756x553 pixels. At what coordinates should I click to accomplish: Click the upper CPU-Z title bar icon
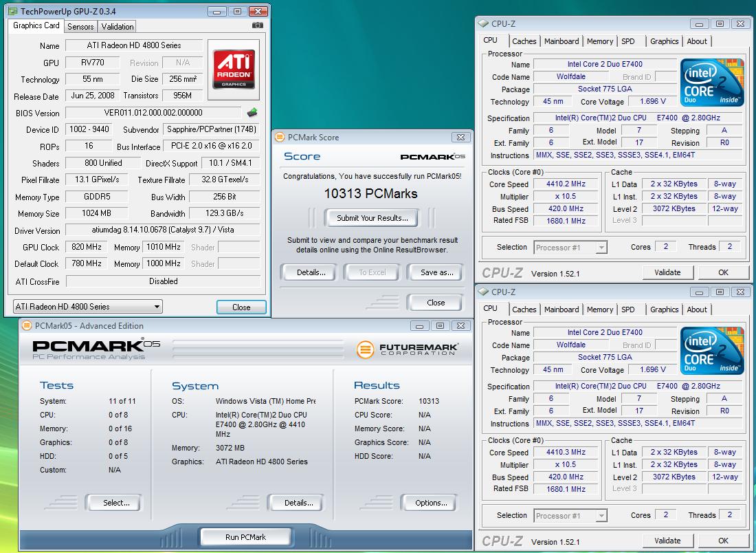point(483,23)
